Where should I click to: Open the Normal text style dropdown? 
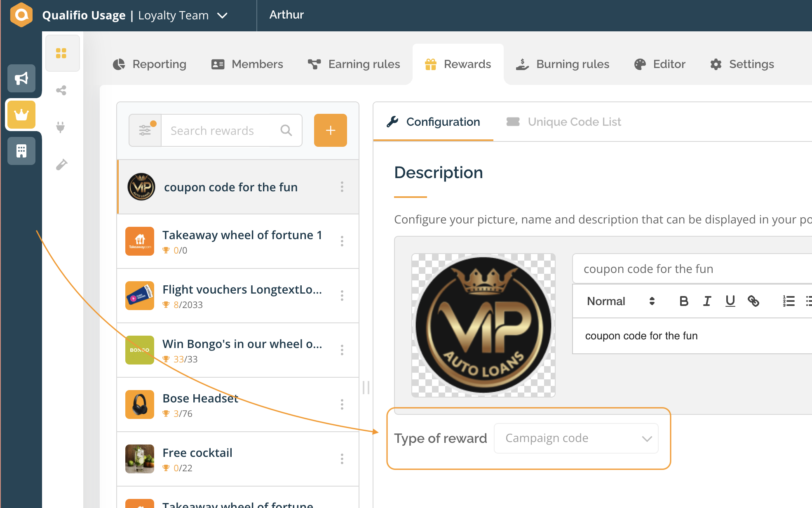621,301
